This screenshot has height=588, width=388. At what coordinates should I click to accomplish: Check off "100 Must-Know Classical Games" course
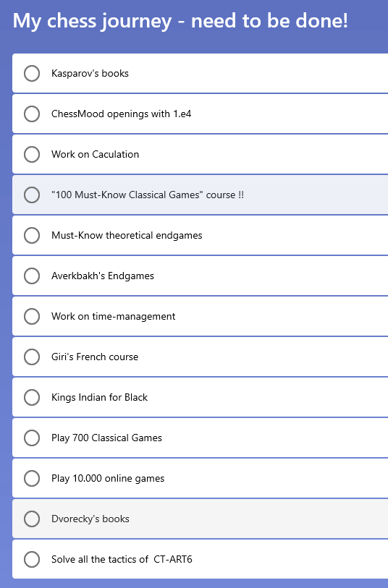32,195
